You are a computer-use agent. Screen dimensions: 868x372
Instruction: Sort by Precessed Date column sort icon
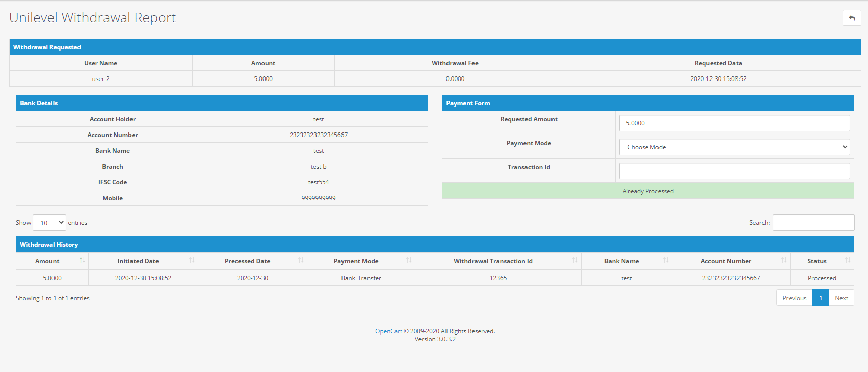click(301, 261)
